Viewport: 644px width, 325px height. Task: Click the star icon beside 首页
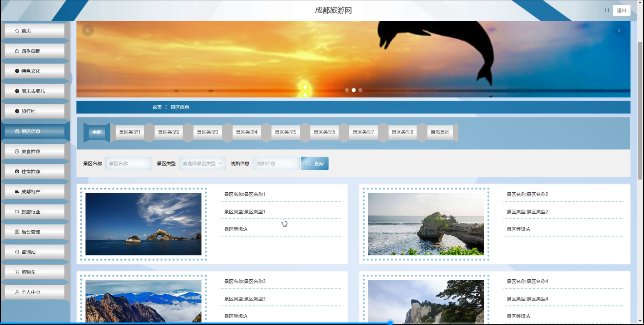coord(17,31)
